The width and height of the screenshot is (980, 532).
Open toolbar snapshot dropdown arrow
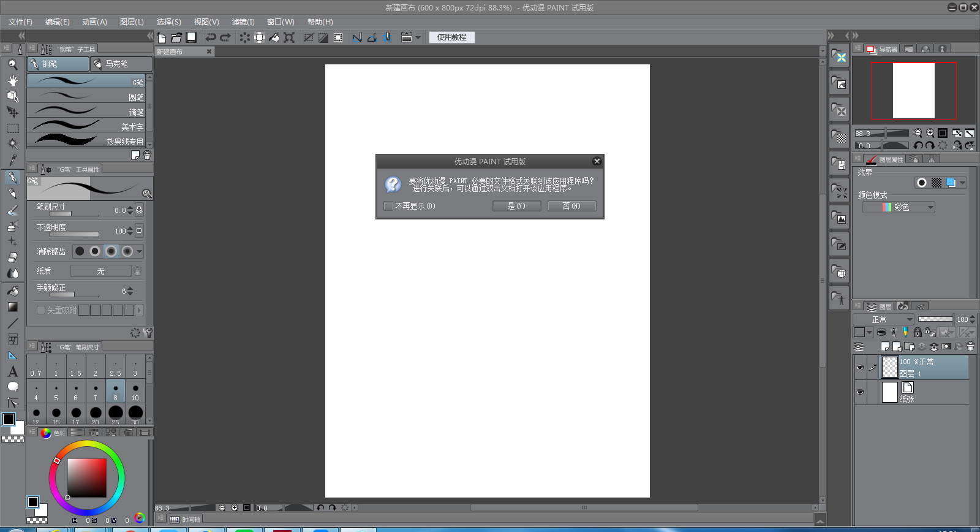pyautogui.click(x=418, y=37)
